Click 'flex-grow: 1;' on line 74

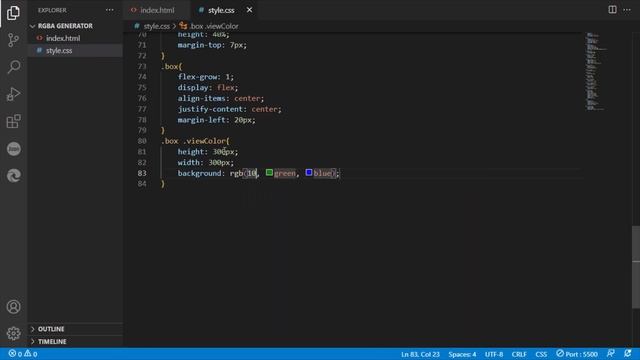(206, 77)
